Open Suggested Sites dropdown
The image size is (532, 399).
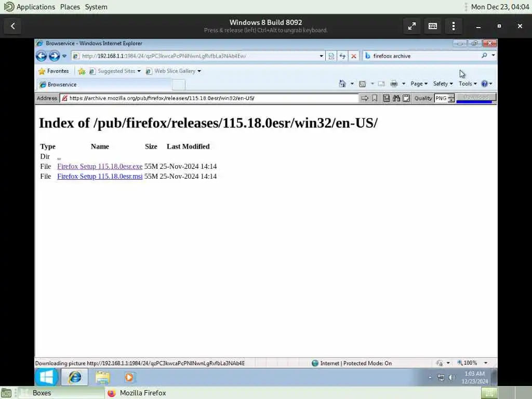[115, 71]
